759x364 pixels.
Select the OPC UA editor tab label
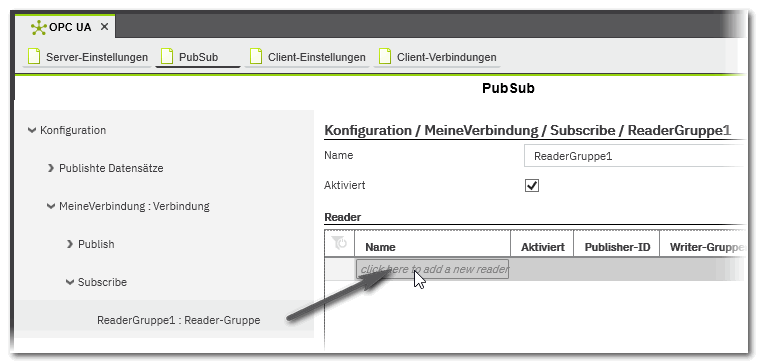coord(70,27)
